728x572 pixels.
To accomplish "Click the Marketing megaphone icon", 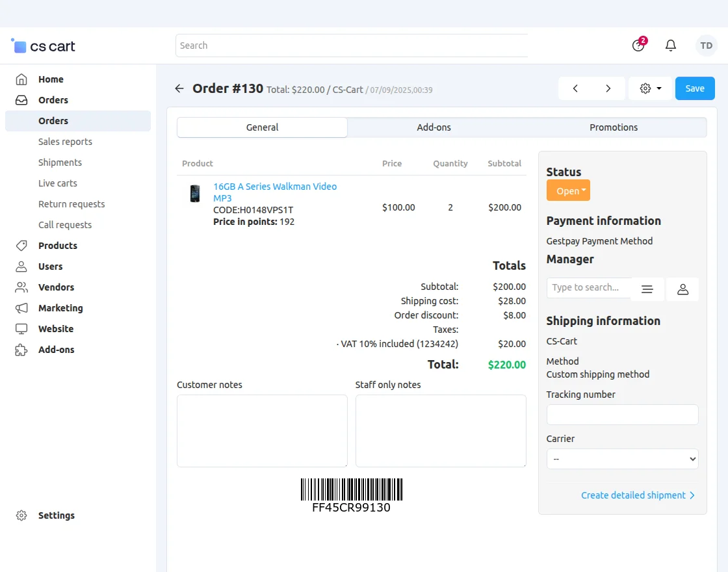I will click(x=21, y=308).
